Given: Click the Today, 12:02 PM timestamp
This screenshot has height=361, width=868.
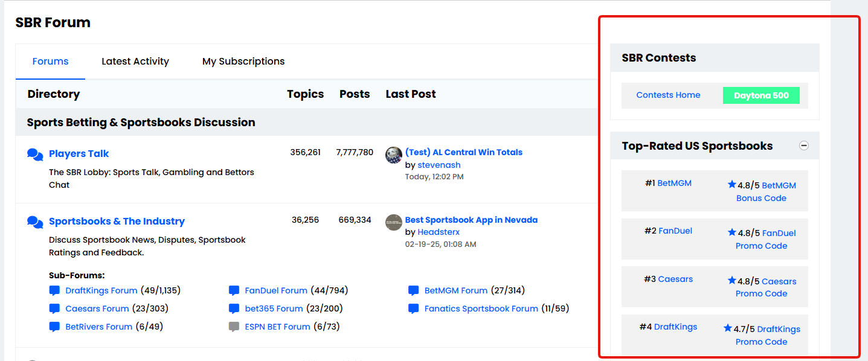Looking at the screenshot, I should (434, 177).
